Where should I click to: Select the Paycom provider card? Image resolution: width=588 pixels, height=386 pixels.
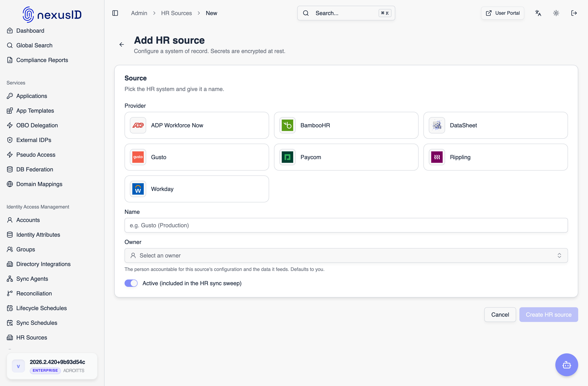point(346,157)
